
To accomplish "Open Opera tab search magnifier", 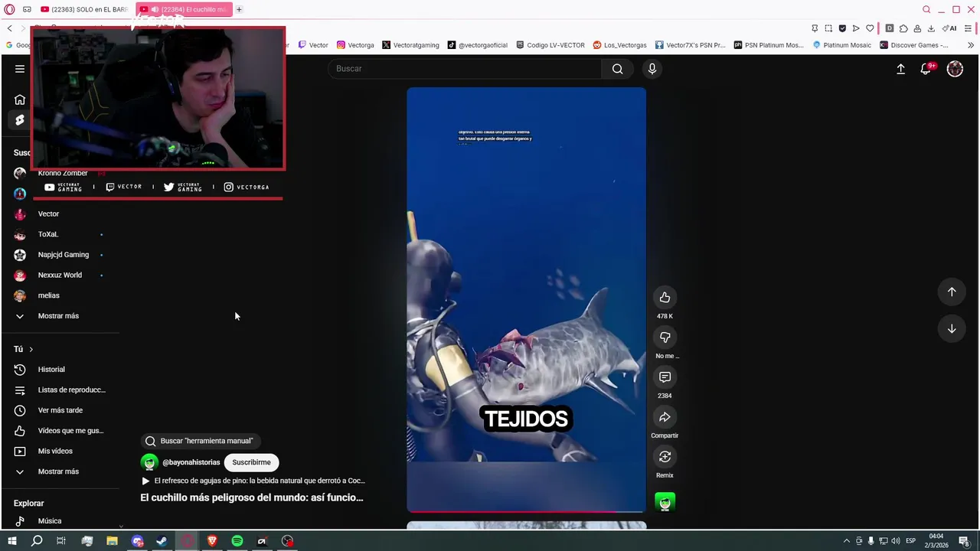I will pyautogui.click(x=926, y=9).
